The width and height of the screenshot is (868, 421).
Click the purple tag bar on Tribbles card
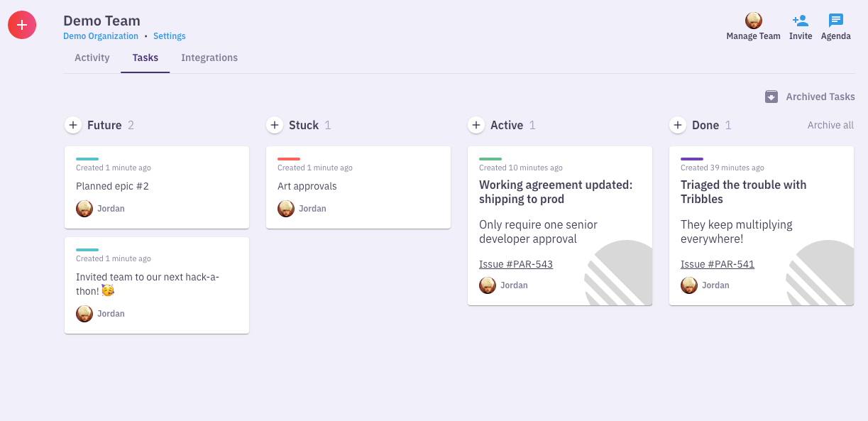click(x=692, y=159)
